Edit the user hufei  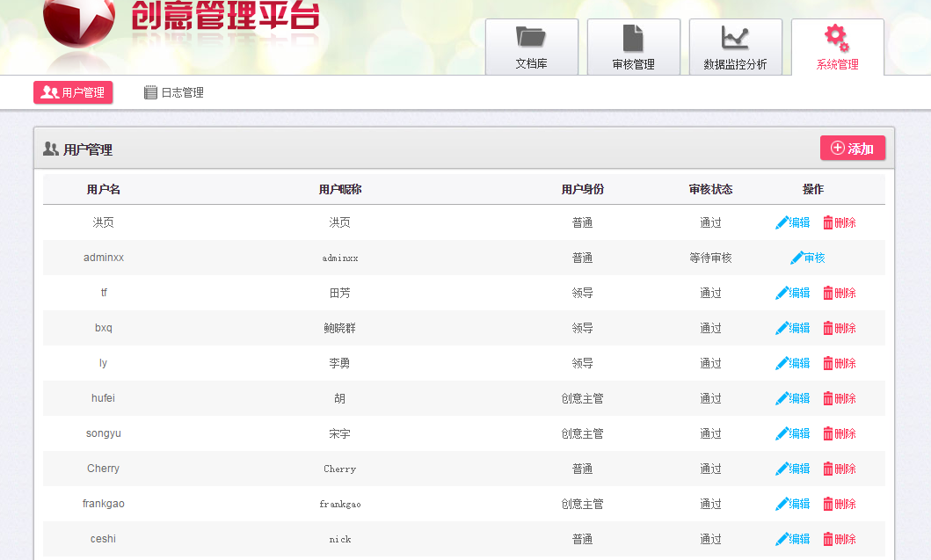[793, 398]
